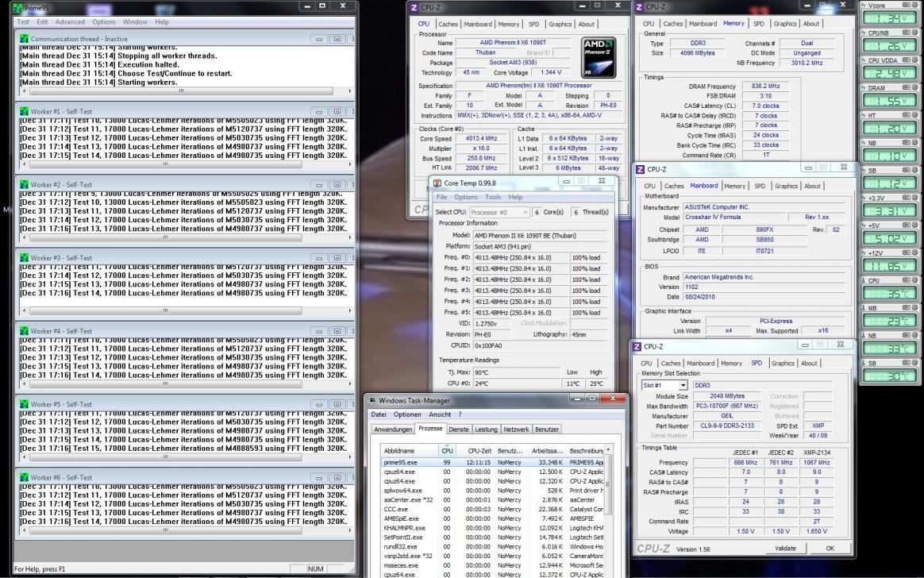This screenshot has width=924, height=578.
Task: Click the Worker #6 Self-Test window icon
Action: (24, 478)
